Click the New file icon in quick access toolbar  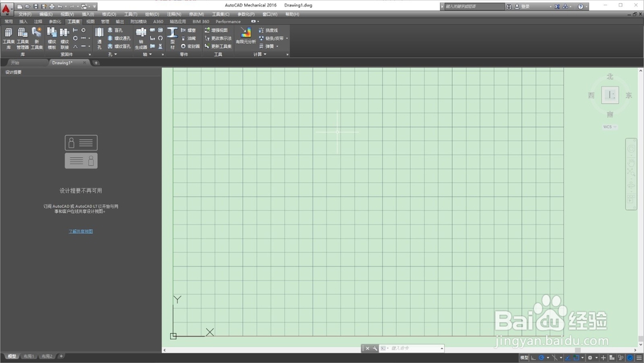[19, 6]
